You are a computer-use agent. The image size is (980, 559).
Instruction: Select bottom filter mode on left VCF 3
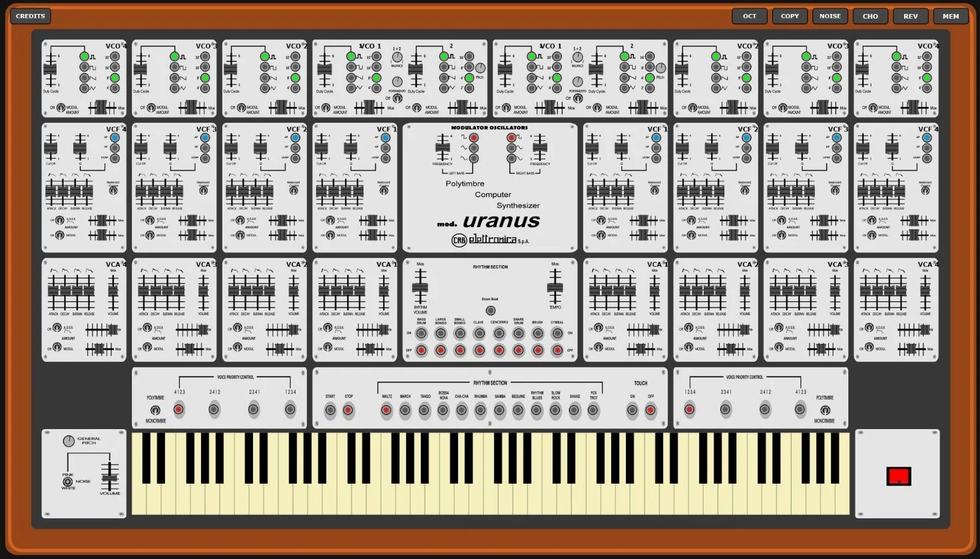point(205,159)
